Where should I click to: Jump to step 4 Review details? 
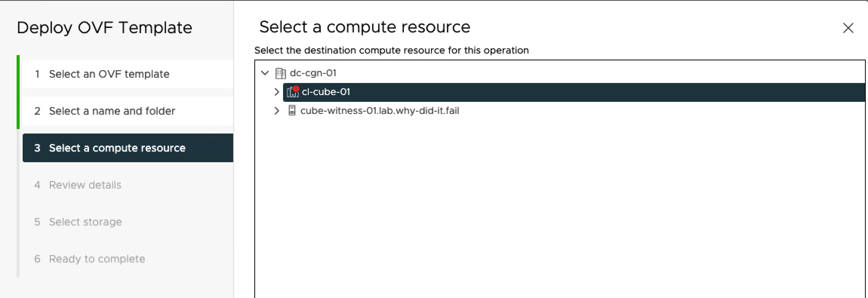[x=85, y=185]
